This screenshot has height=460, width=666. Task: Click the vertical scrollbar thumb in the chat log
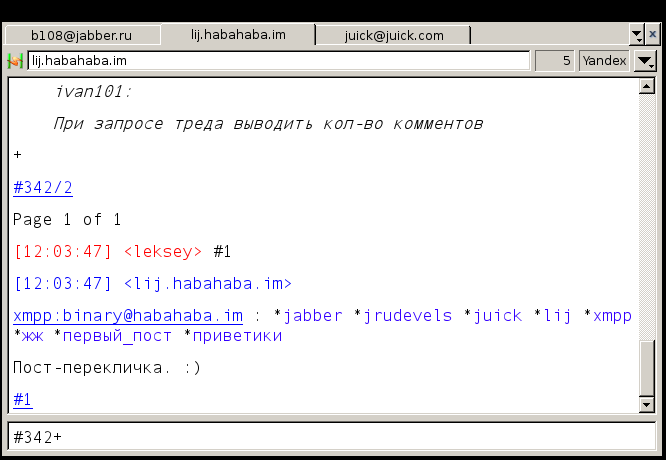coord(646,367)
